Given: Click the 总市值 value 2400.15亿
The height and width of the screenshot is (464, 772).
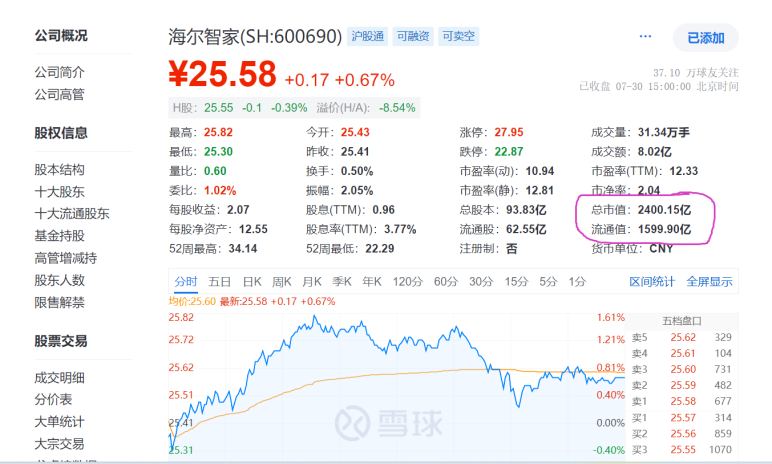Looking at the screenshot, I should (x=664, y=210).
